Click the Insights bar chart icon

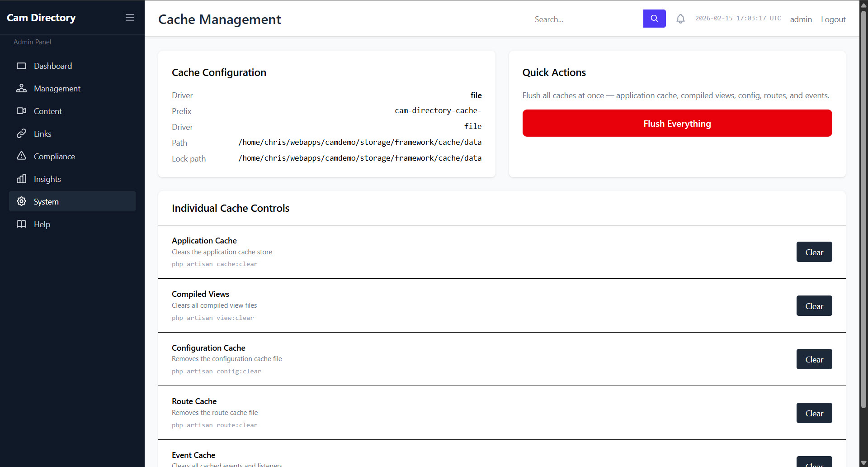(21, 179)
